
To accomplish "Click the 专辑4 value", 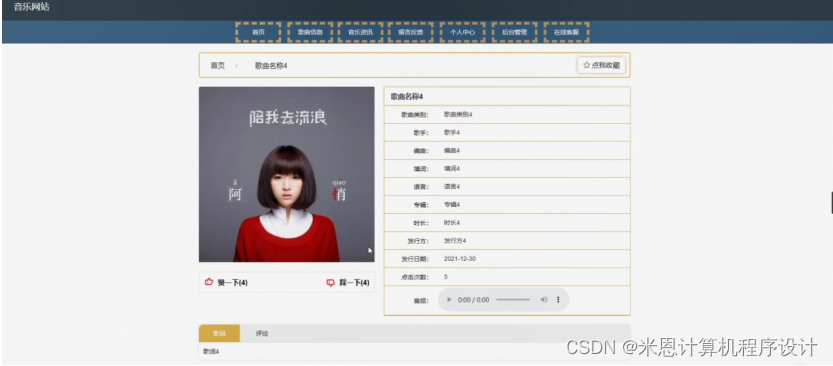I will [452, 205].
